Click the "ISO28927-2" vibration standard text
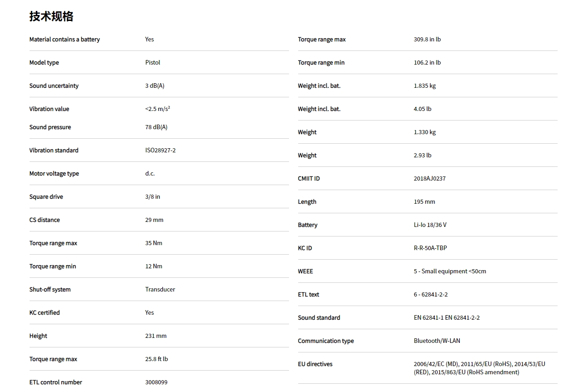 (160, 151)
